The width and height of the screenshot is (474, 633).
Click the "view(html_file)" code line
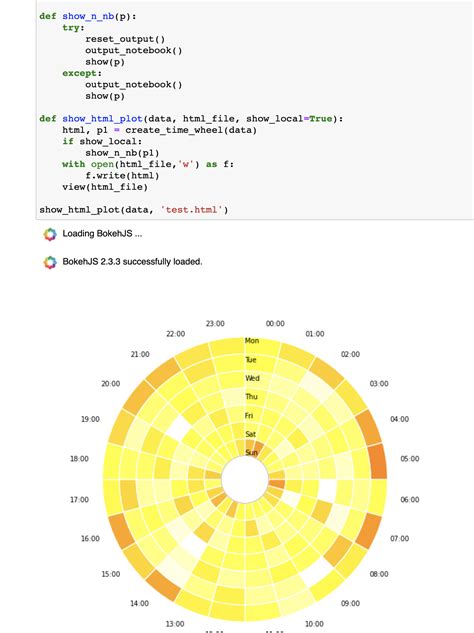click(x=105, y=187)
